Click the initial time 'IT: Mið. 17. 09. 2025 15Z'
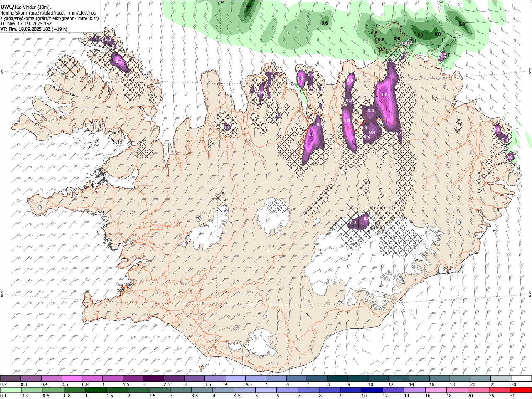The width and height of the screenshot is (532, 399). pos(26,24)
